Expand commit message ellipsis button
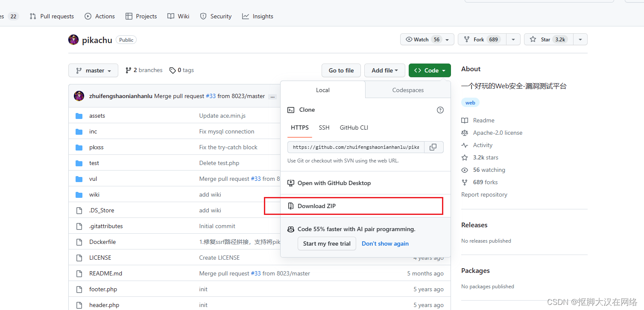Image resolution: width=644 pixels, height=310 pixels. (x=272, y=97)
